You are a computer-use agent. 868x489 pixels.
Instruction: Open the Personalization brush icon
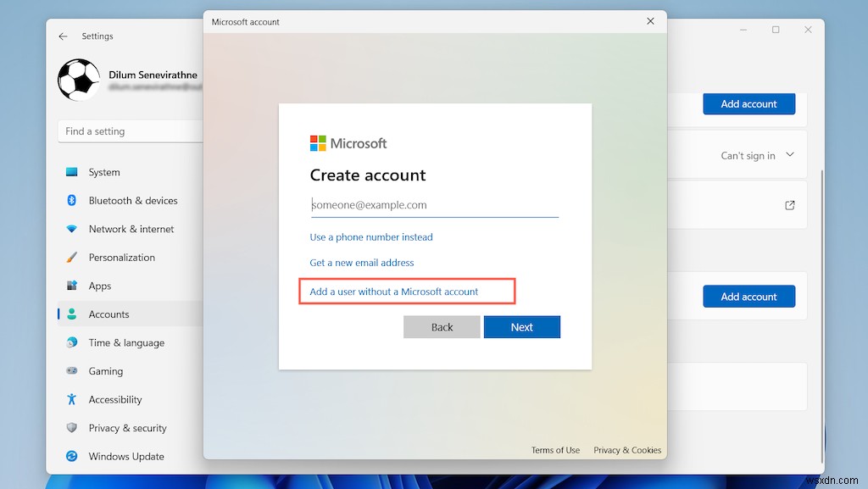tap(72, 258)
